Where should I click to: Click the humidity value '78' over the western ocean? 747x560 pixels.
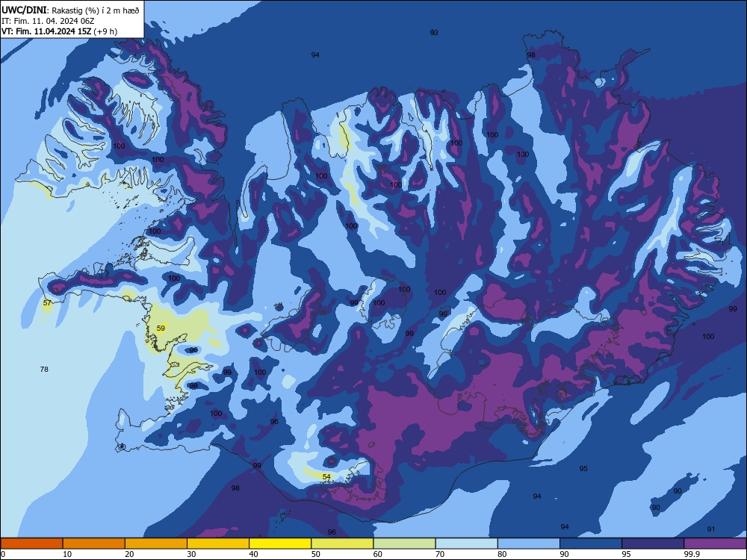pyautogui.click(x=44, y=369)
